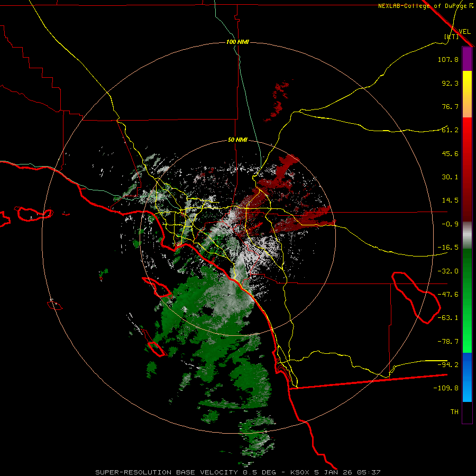
Task: Click the -16.5 velocity scale value
Action: click(448, 248)
